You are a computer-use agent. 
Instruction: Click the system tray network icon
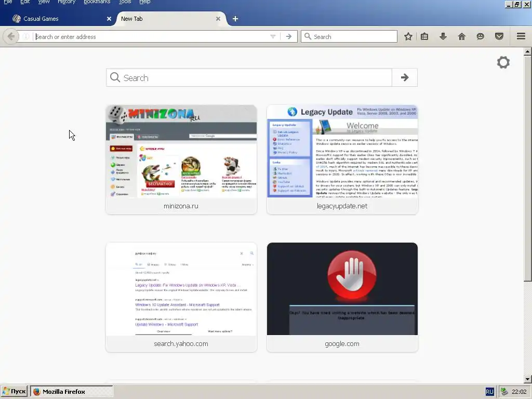[x=504, y=392]
